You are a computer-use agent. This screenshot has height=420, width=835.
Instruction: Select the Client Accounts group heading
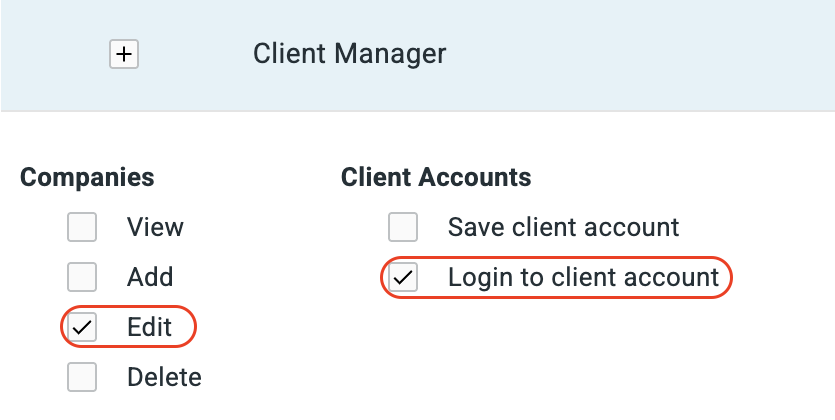pyautogui.click(x=436, y=177)
